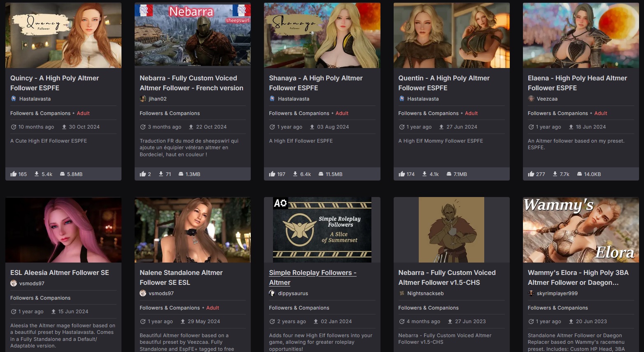This screenshot has height=352, width=644.
Task: Open author vsmods97 on Nalene card
Action: pyautogui.click(x=161, y=293)
